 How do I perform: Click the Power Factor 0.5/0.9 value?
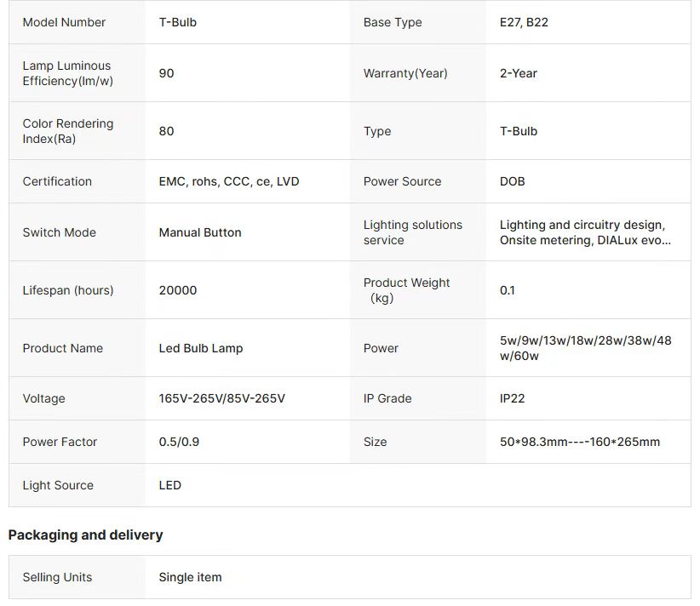pyautogui.click(x=179, y=442)
